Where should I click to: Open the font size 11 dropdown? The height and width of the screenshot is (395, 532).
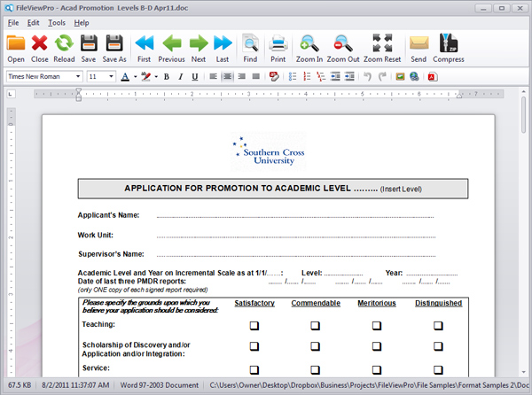(x=111, y=76)
